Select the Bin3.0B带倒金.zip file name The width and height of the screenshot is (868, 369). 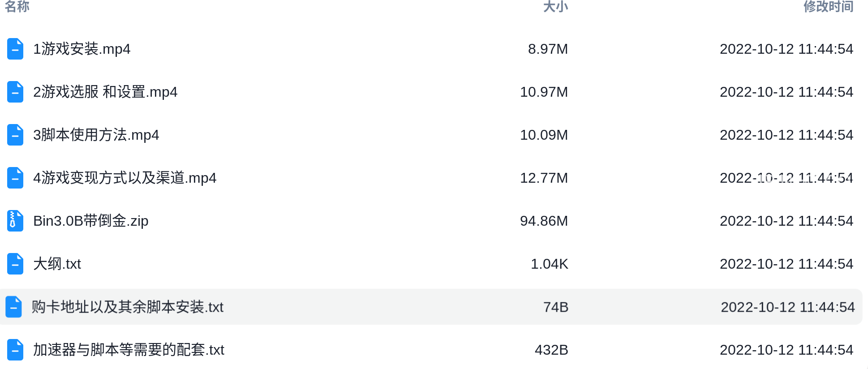[91, 221]
